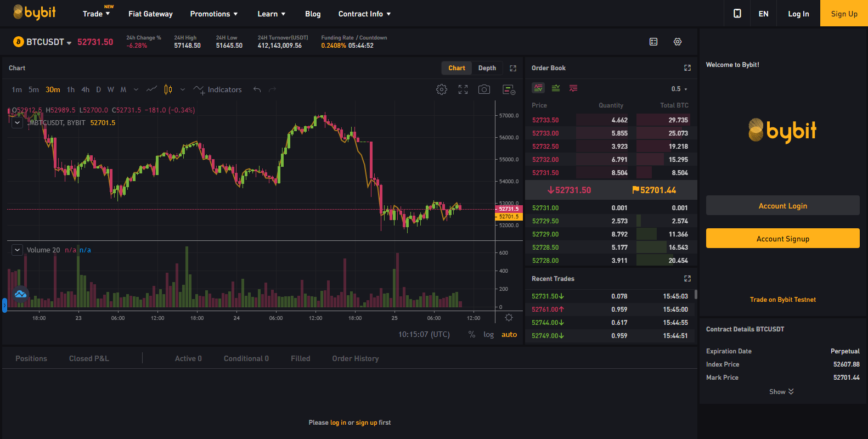Collapse the Volume indicator legend arrow

[18, 250]
